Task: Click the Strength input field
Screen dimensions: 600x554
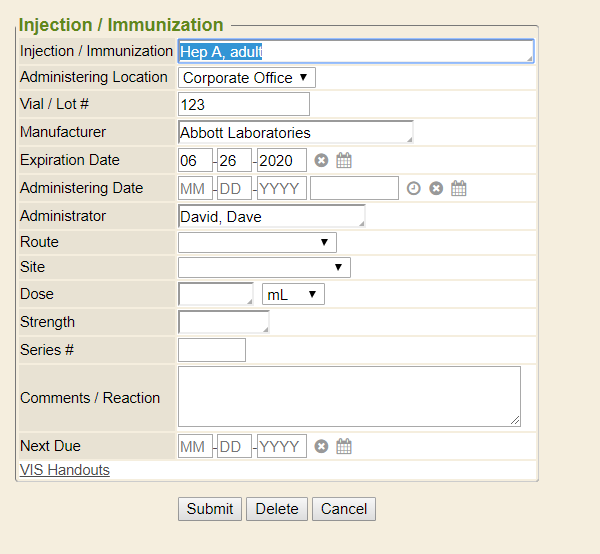Action: (x=223, y=322)
